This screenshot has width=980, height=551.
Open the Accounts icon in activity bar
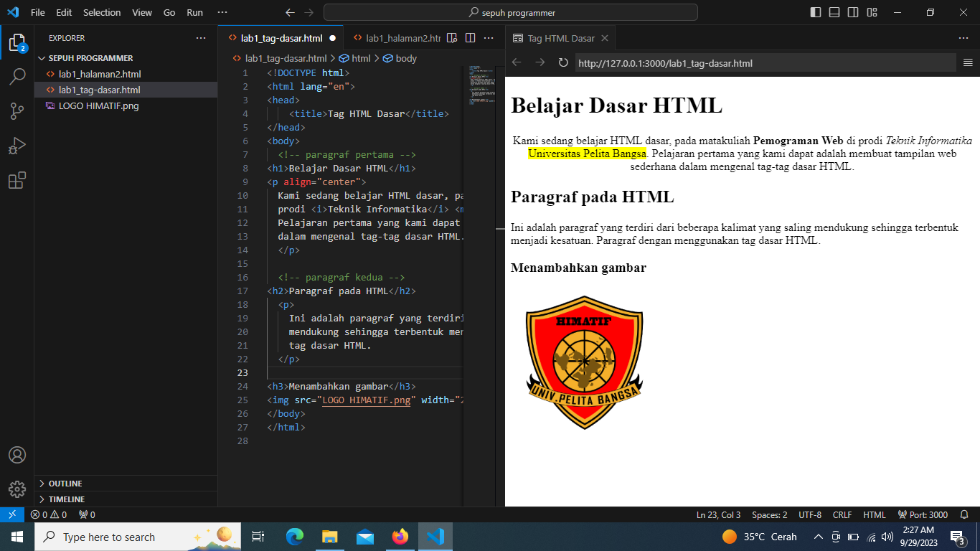pos(17,454)
